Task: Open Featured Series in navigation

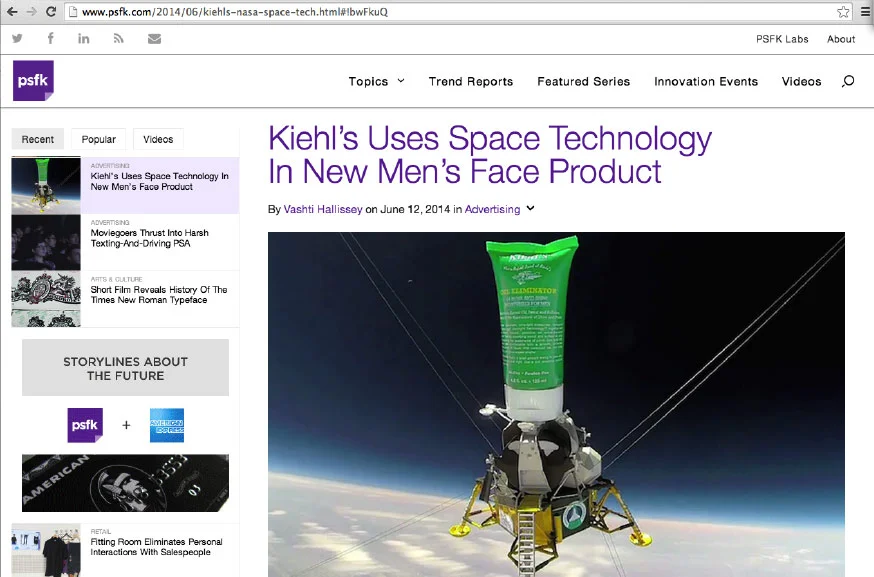Action: [x=584, y=81]
